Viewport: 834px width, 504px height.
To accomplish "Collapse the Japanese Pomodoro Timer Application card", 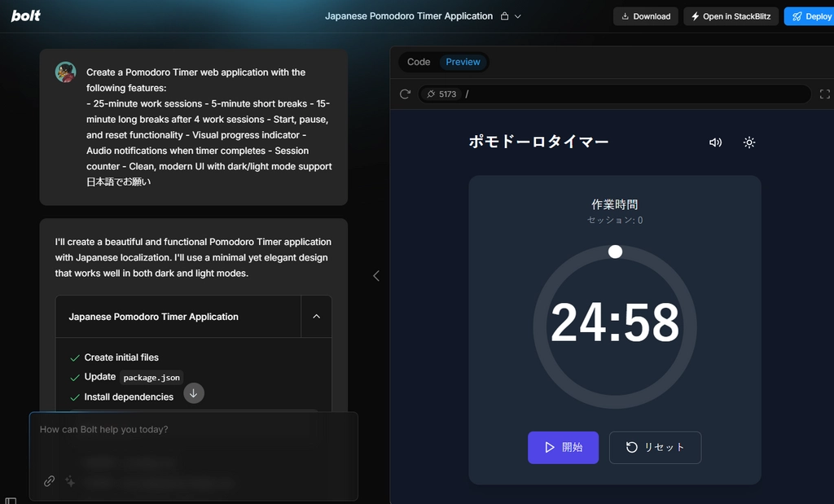I will tap(317, 317).
